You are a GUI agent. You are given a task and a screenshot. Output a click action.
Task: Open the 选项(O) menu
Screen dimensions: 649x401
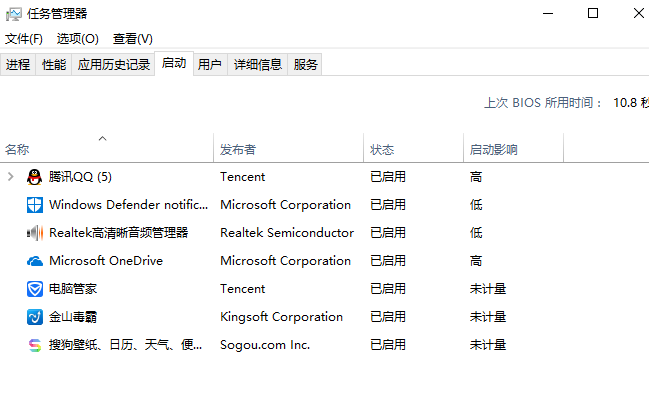tap(77, 39)
